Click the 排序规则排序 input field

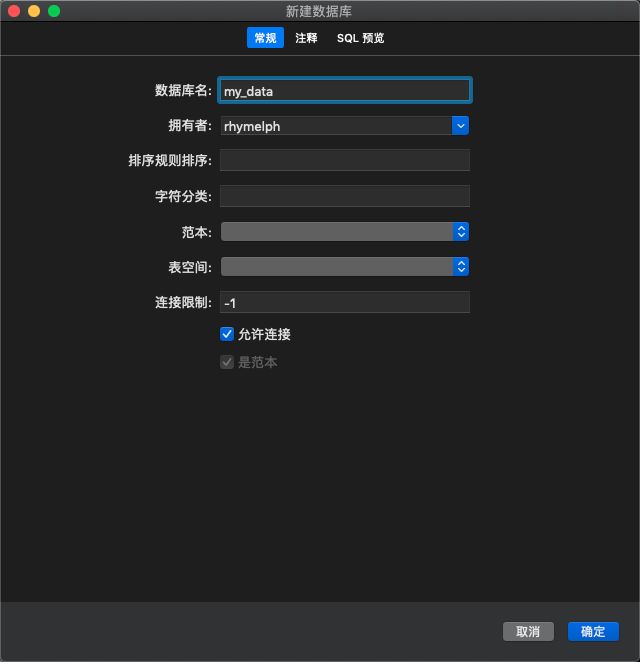tap(344, 160)
